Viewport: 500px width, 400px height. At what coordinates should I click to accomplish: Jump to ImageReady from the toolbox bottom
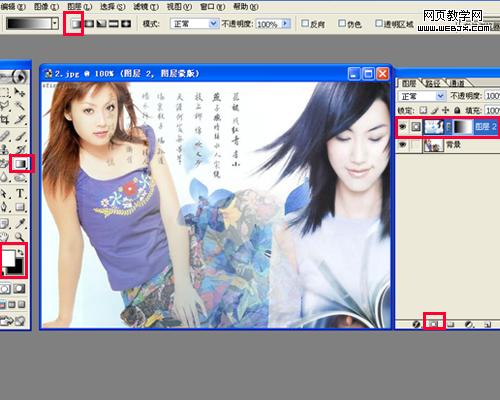(13, 321)
